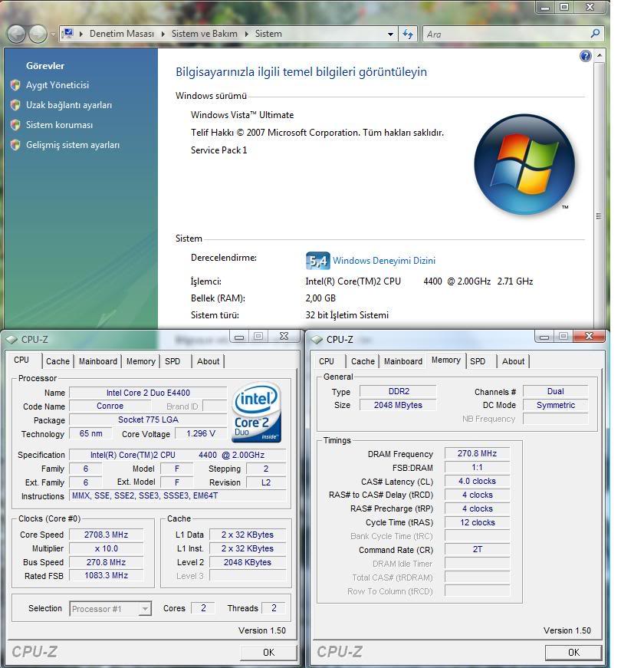Open SPD tab in left CPU-Z window

[x=172, y=361]
